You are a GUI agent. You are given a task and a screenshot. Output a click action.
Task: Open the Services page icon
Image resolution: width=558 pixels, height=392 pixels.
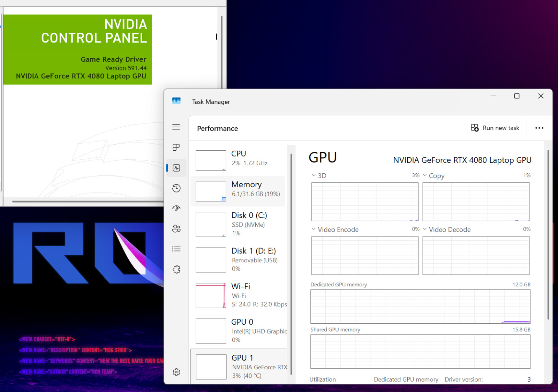coord(176,269)
